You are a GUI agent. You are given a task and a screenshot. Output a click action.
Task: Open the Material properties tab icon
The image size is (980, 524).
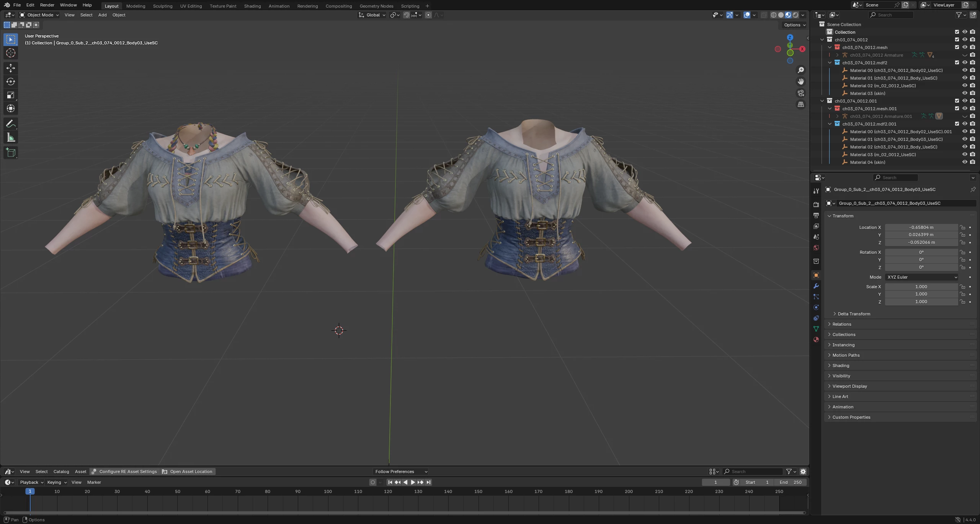tap(816, 340)
